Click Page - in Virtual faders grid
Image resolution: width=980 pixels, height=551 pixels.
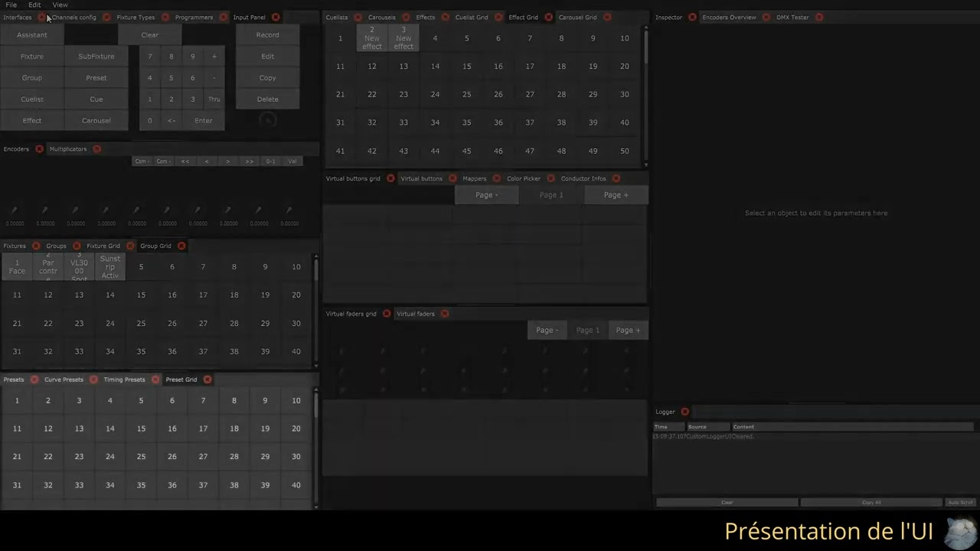547,330
